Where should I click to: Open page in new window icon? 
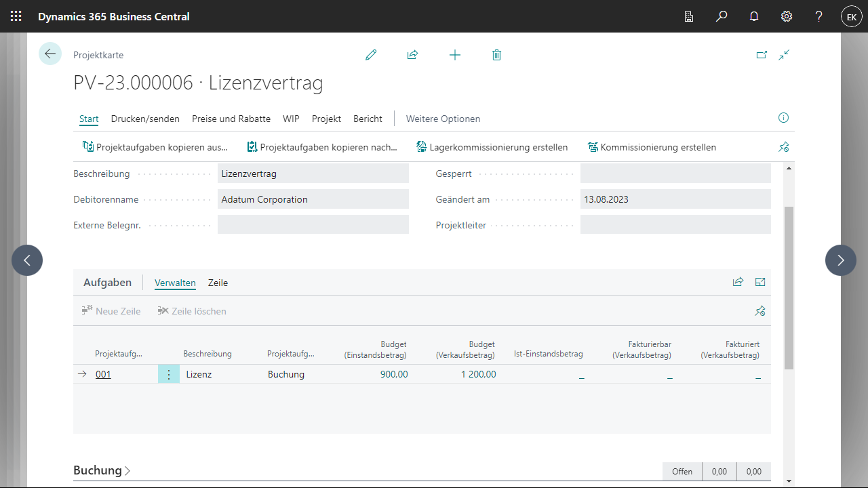pyautogui.click(x=762, y=55)
